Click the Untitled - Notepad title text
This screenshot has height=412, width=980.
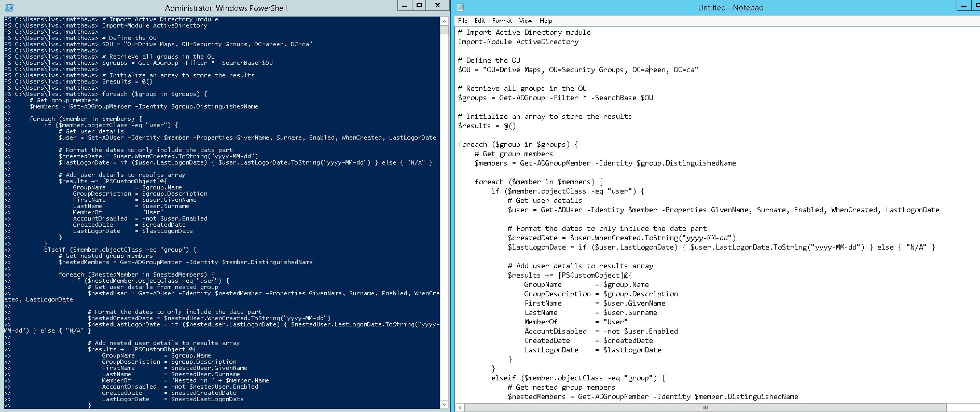coord(730,8)
